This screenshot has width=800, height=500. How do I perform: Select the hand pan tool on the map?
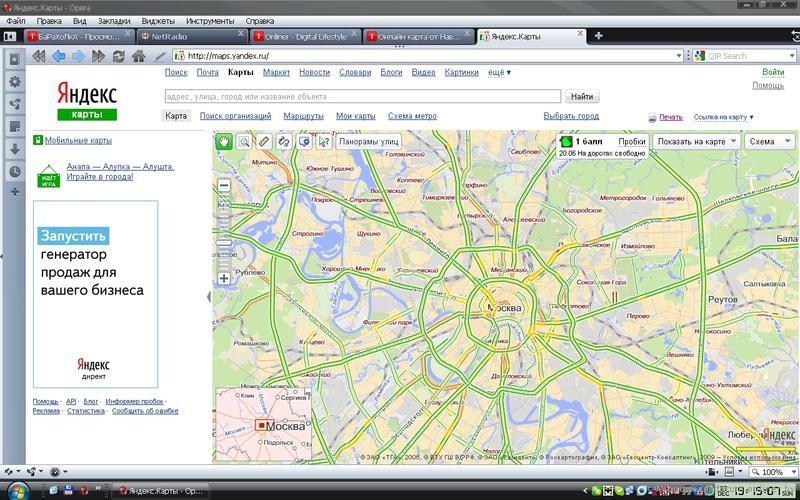click(x=223, y=141)
